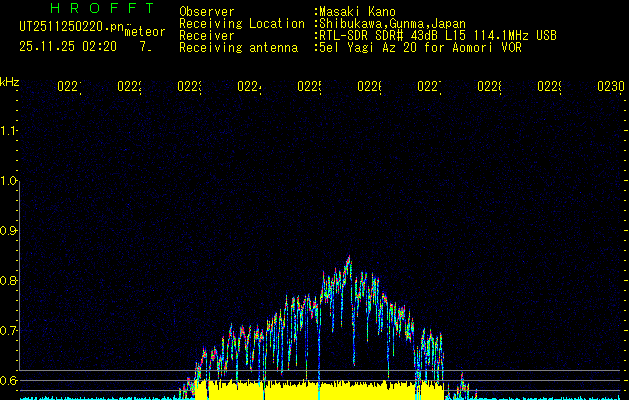Click the leftmost time marker on axis
This screenshot has width=629, height=400.
pyautogui.click(x=69, y=87)
